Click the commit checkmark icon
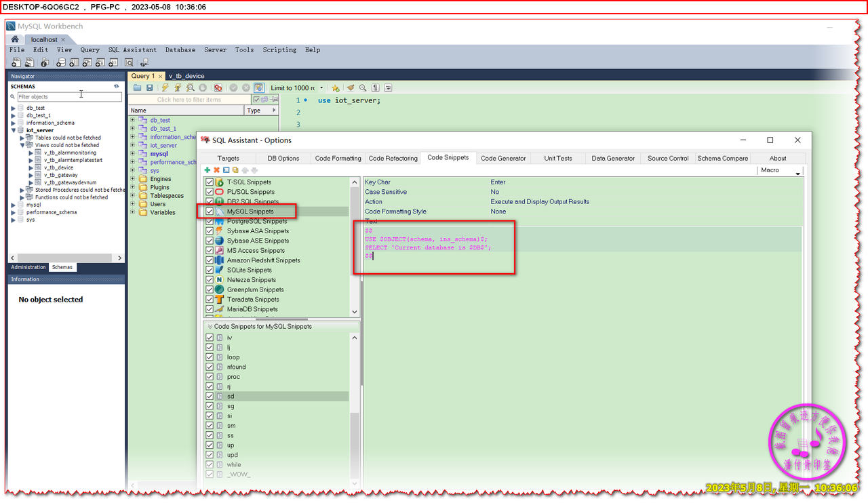The width and height of the screenshot is (868, 503). tap(234, 87)
